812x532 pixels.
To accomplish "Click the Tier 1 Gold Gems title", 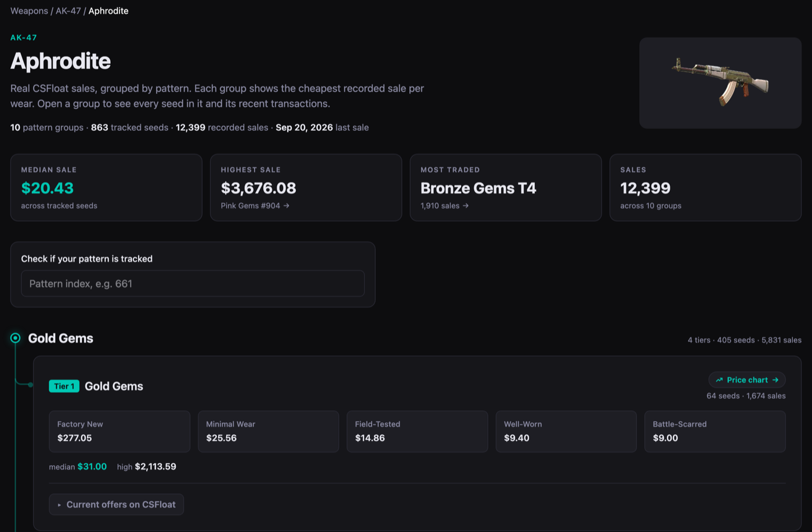I will pyautogui.click(x=114, y=386).
